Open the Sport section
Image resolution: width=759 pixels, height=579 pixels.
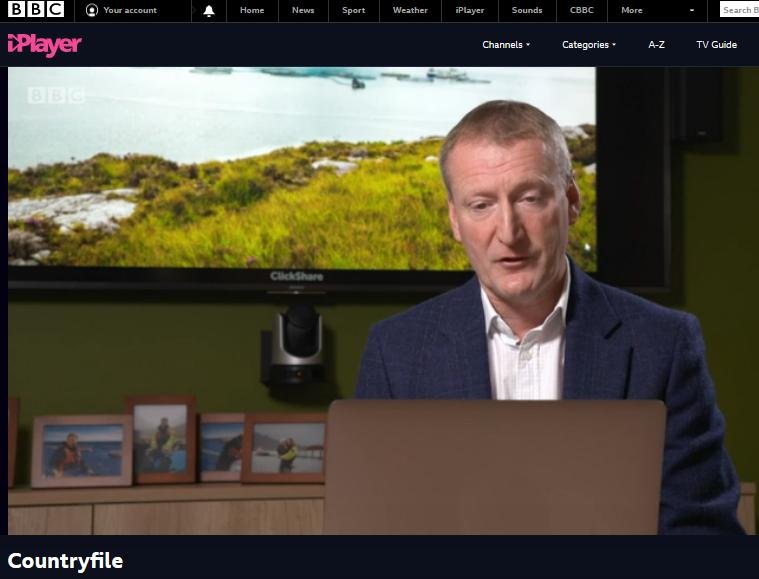click(353, 10)
